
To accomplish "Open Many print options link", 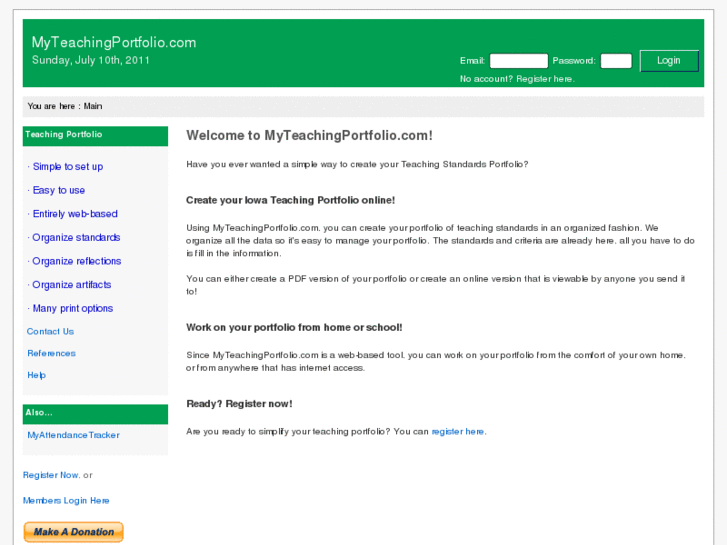I will pos(73,308).
